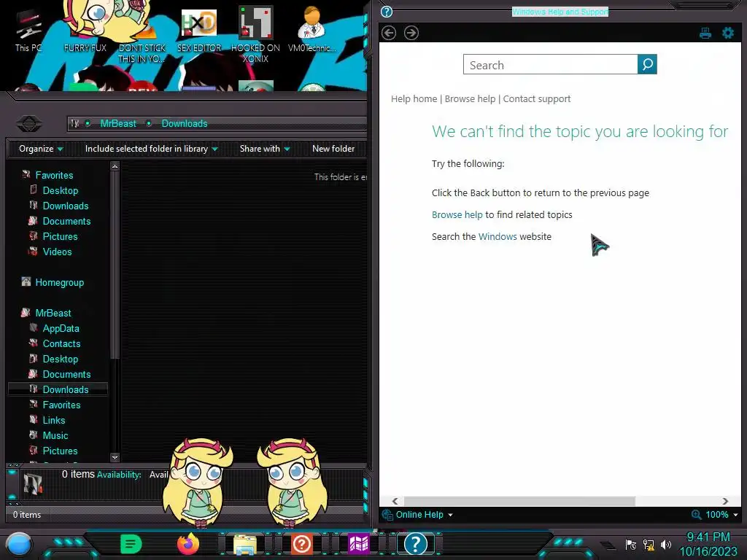Image resolution: width=747 pixels, height=560 pixels.
Task: Select Pictures under Favorites
Action: pyautogui.click(x=60, y=236)
